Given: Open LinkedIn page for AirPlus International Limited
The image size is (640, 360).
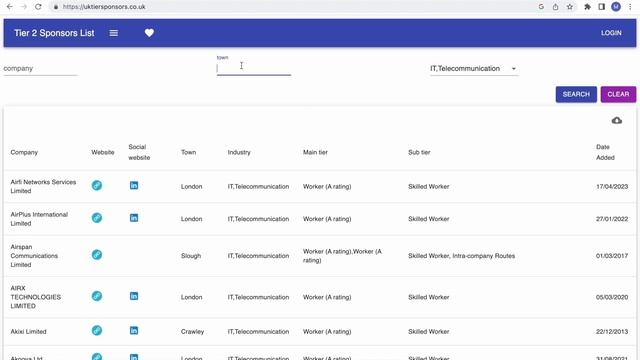Looking at the screenshot, I should (134, 218).
